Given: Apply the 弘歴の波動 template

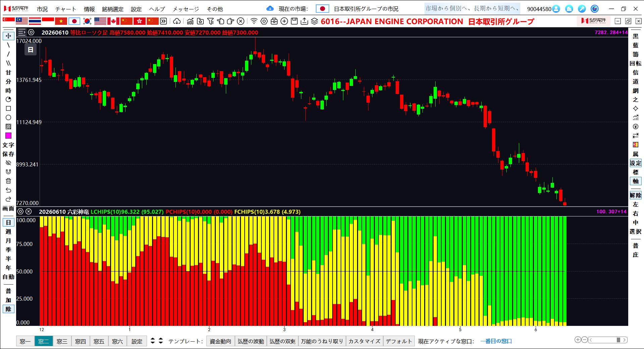Looking at the screenshot, I should 251,341.
